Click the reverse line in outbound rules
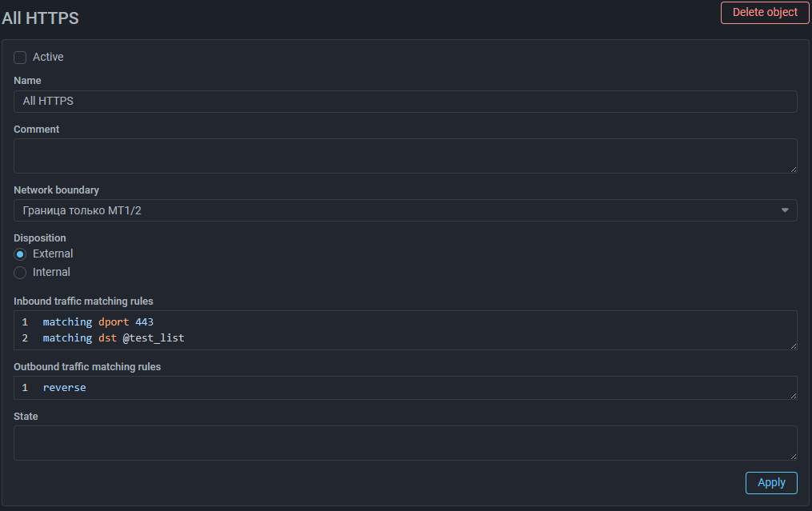 [64, 388]
